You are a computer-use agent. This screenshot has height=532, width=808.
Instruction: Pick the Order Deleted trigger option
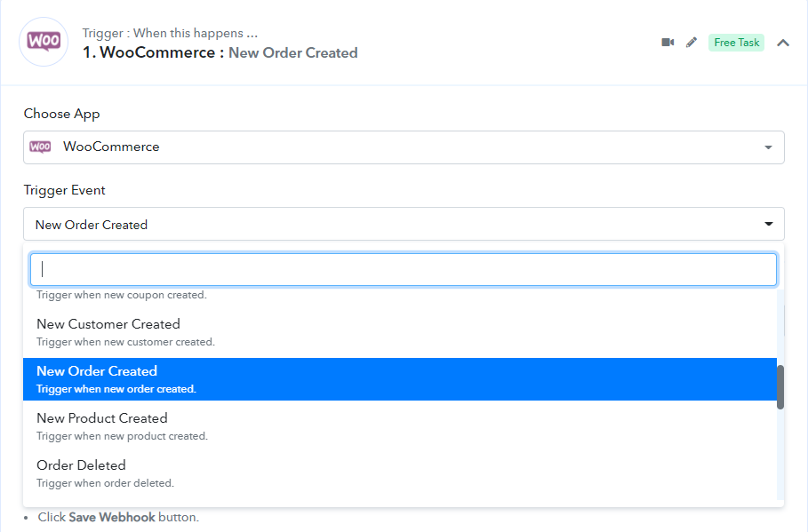(400, 473)
